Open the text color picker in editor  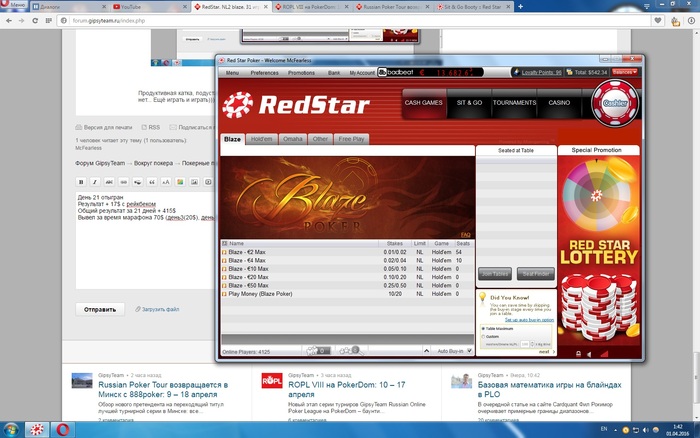[x=180, y=182]
